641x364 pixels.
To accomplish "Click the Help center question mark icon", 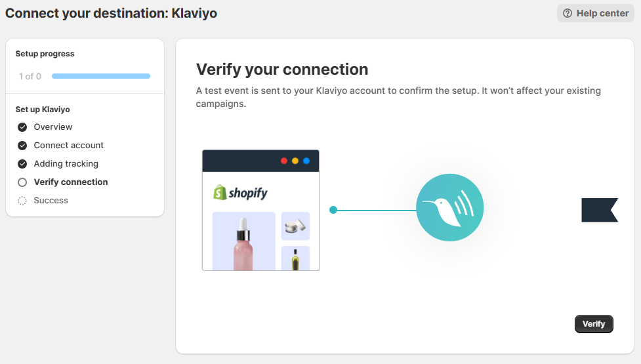I will [x=568, y=13].
